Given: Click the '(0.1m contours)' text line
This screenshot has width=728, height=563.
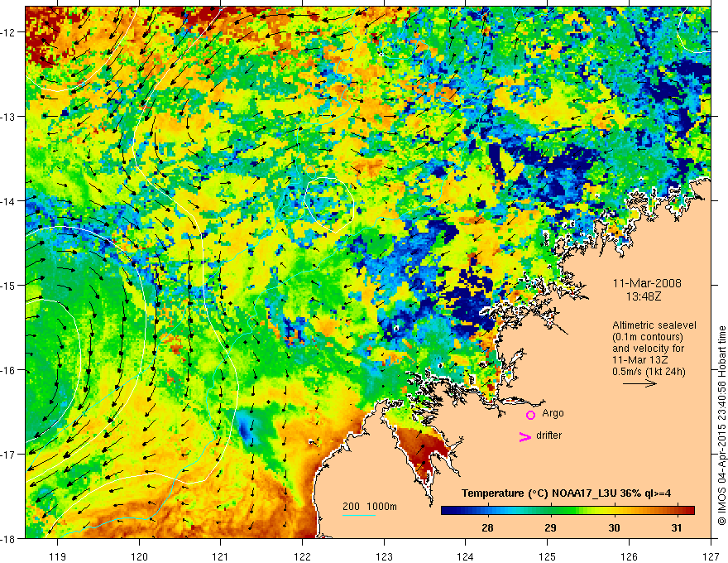Looking at the screenshot, I should tap(648, 337).
